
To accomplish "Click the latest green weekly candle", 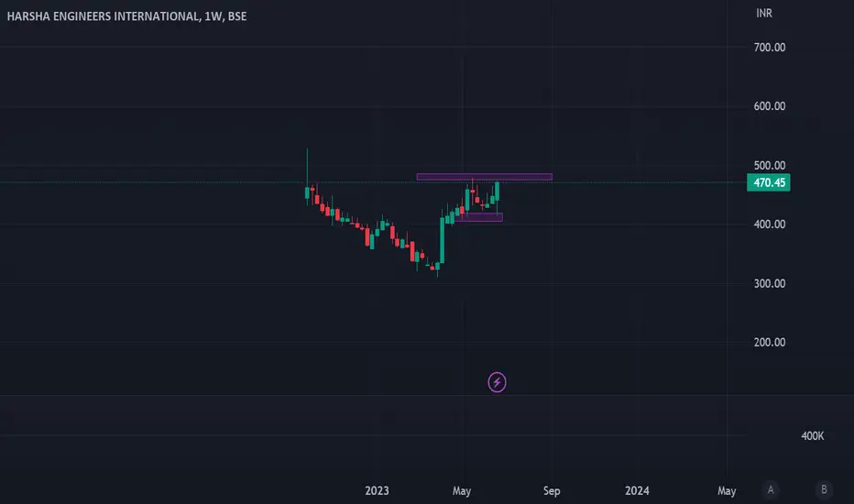I will tap(498, 192).
